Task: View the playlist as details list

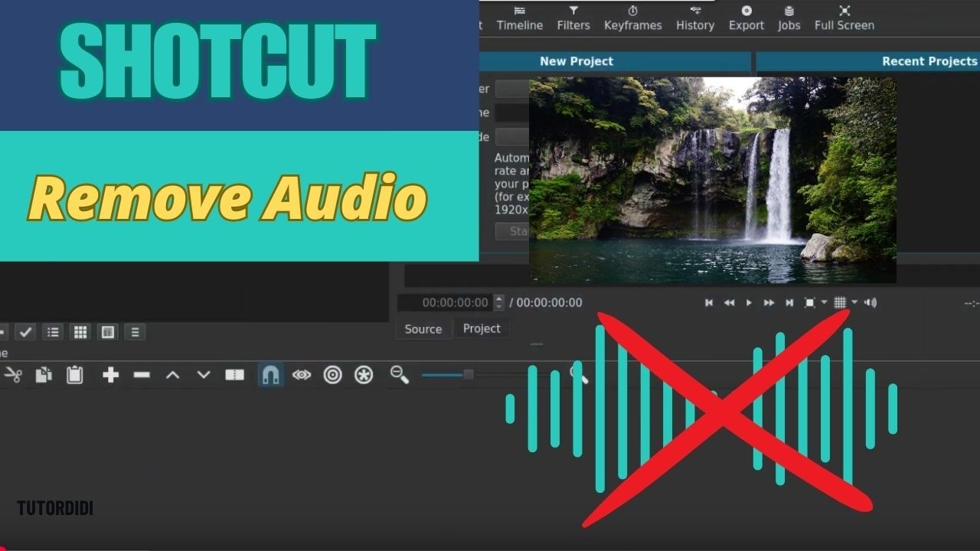Action: tap(53, 332)
